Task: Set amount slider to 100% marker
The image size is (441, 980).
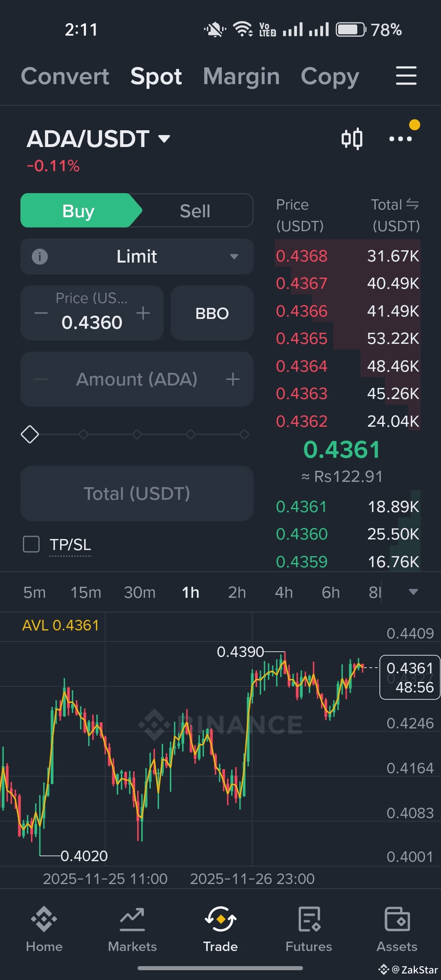Action: [x=244, y=434]
